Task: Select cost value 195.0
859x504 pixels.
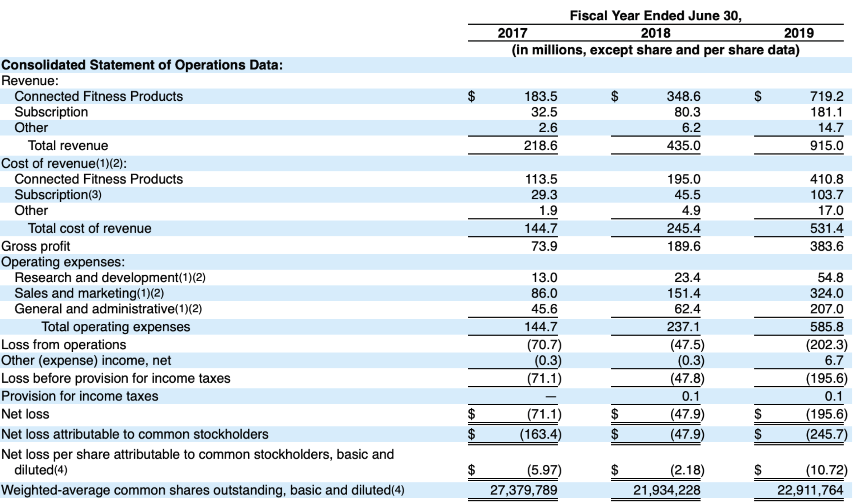Action: [684, 179]
